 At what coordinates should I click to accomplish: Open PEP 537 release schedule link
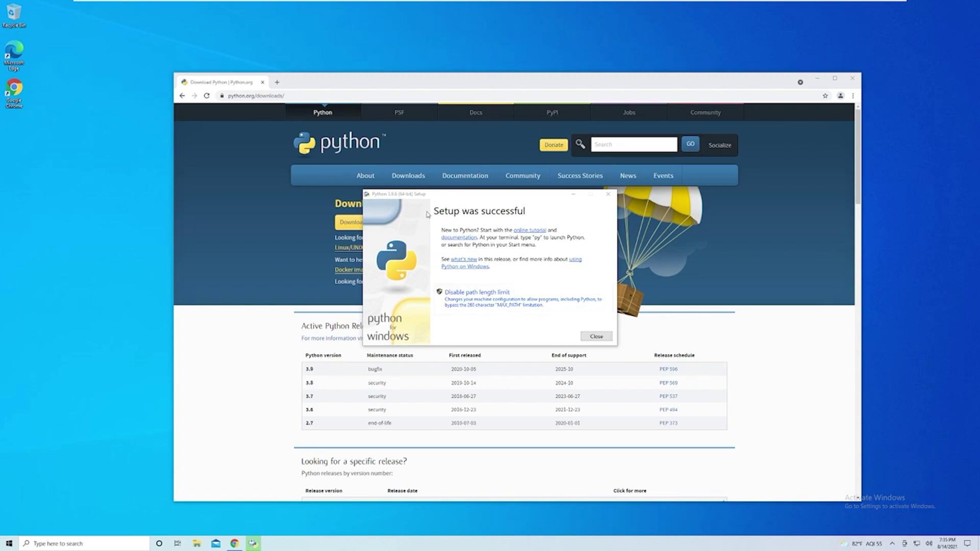(668, 396)
